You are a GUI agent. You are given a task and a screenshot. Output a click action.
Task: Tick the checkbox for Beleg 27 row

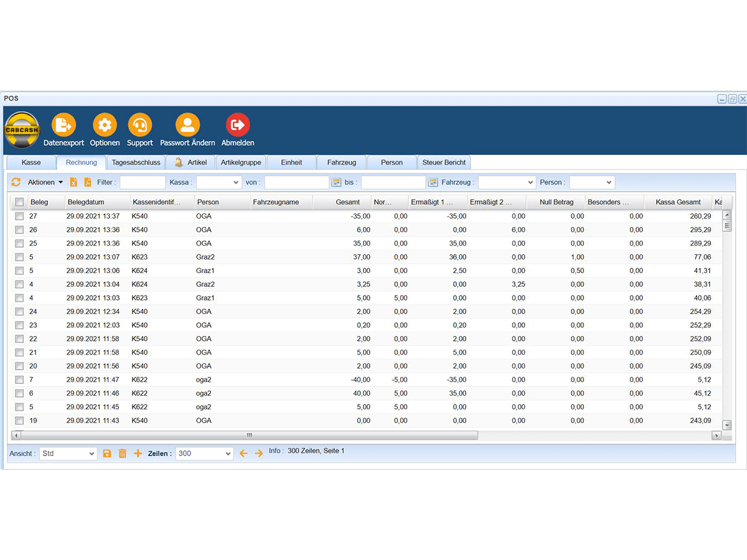tap(19, 216)
